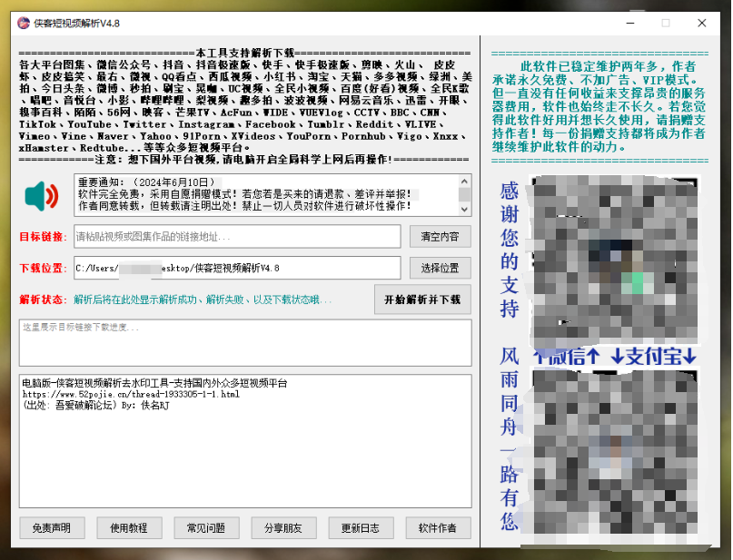Open the 使用教程 tutorial
733x560 pixels.
point(129,527)
